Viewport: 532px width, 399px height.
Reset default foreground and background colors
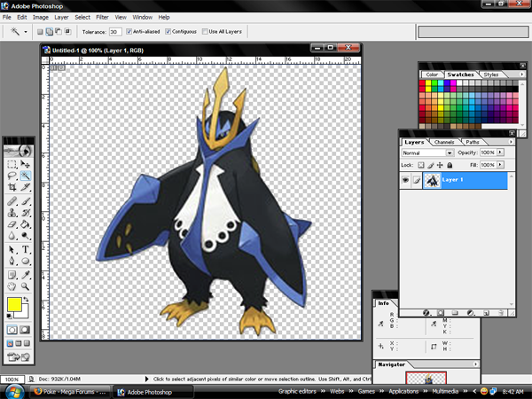coord(10,317)
